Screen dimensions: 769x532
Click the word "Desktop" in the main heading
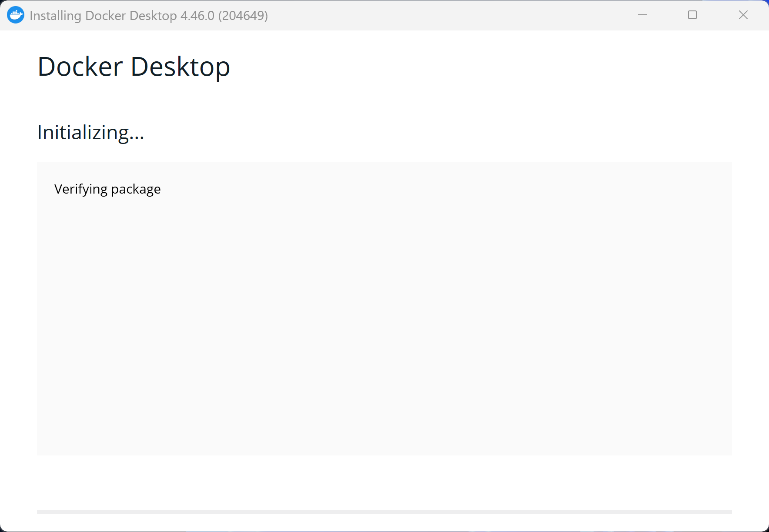(180, 67)
